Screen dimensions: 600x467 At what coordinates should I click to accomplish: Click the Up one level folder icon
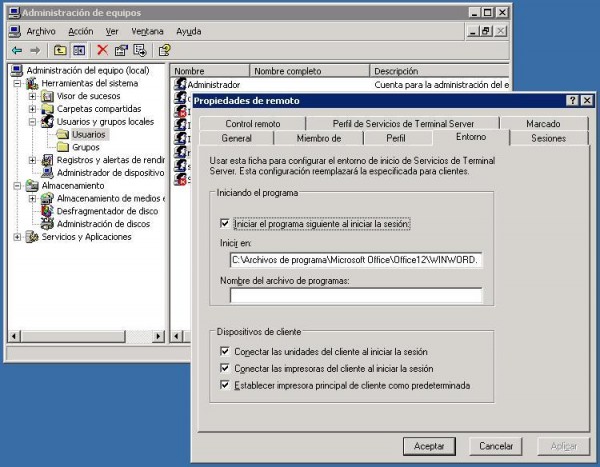[x=60, y=50]
